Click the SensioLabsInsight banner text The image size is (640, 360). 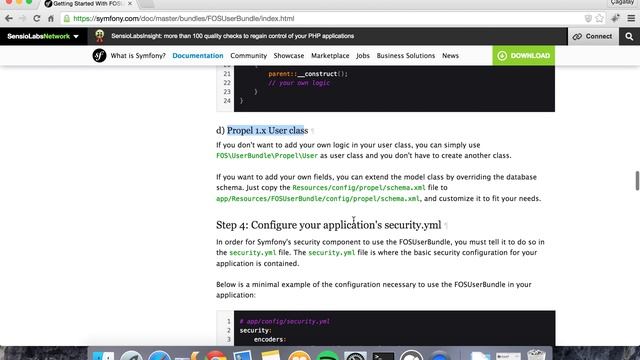coord(232,36)
